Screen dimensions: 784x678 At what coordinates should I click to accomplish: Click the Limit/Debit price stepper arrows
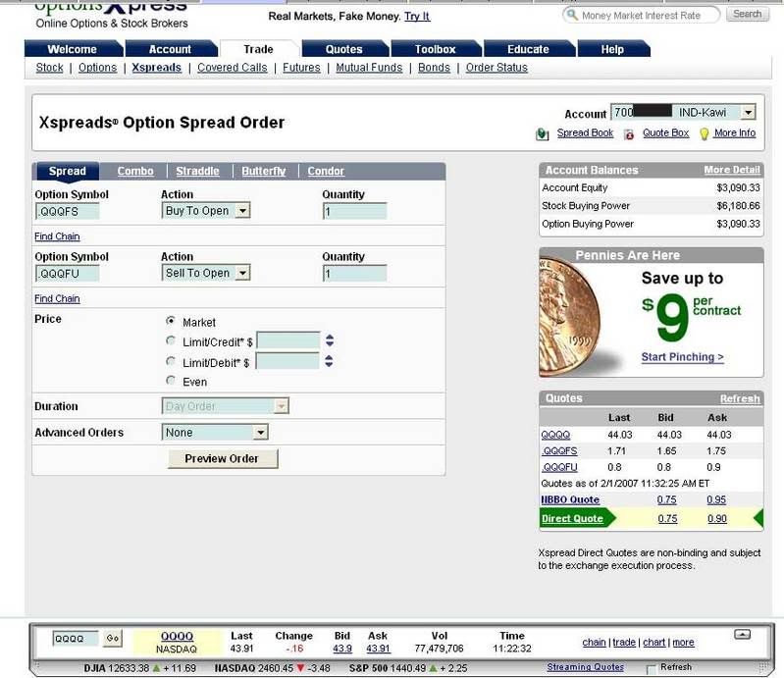329,361
